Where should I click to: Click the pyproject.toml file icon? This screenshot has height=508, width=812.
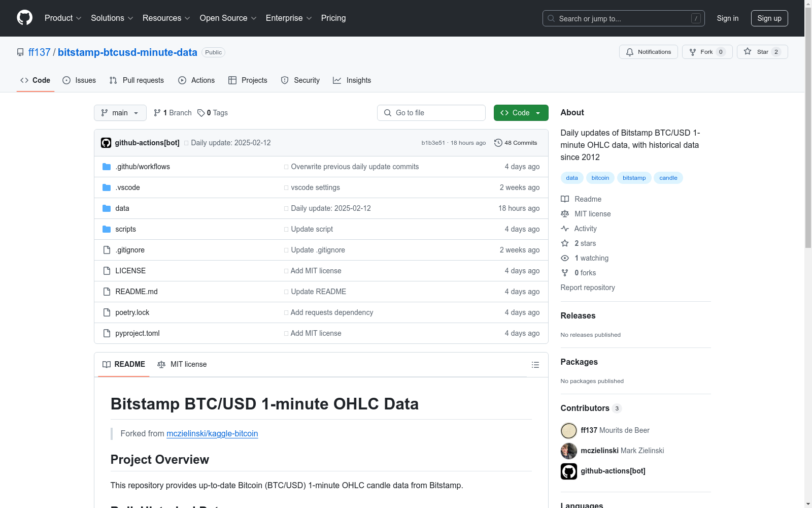pyautogui.click(x=107, y=333)
